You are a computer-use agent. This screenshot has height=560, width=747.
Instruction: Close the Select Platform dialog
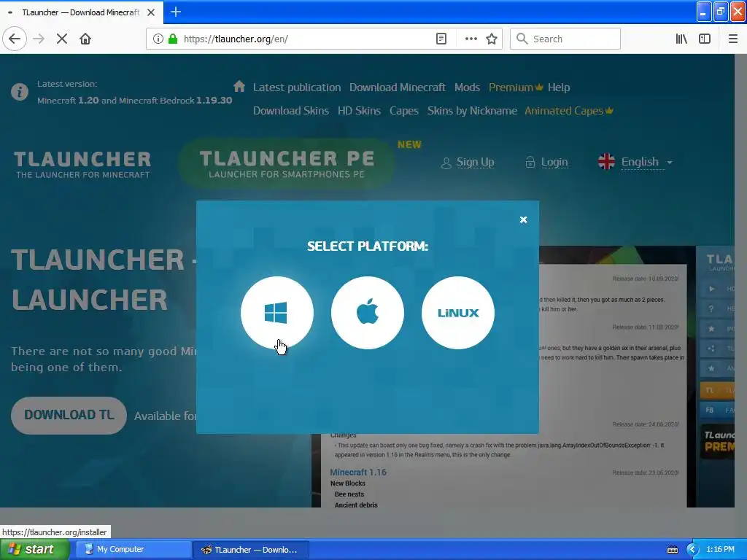tap(523, 219)
